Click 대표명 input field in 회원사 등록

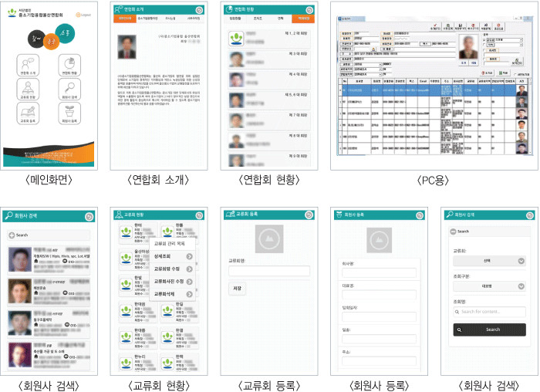click(380, 295)
